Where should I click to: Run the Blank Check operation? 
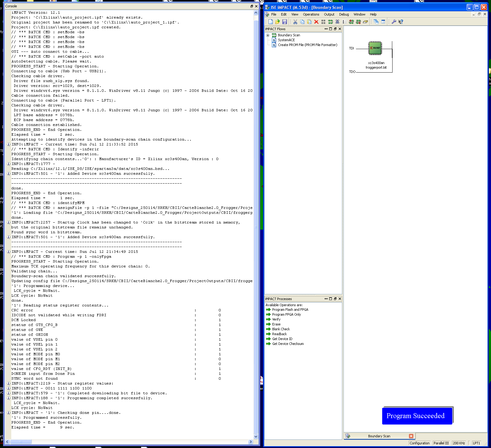tap(281, 329)
